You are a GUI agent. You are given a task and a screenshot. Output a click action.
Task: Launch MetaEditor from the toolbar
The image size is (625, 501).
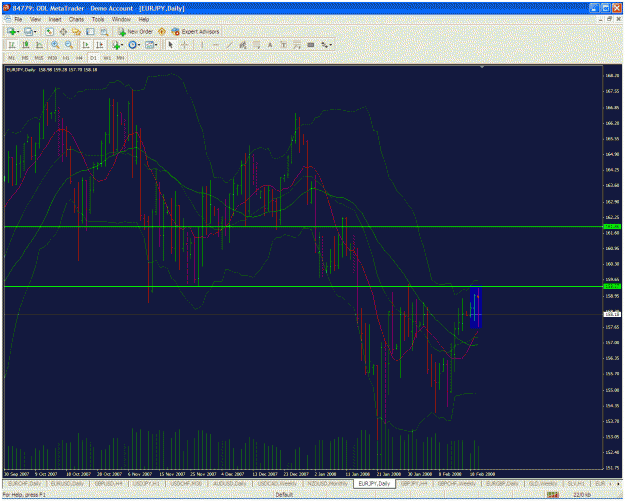click(x=162, y=31)
